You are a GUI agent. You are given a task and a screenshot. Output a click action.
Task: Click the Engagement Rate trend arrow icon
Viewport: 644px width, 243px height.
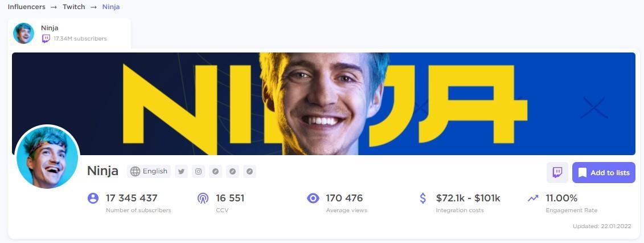(533, 198)
